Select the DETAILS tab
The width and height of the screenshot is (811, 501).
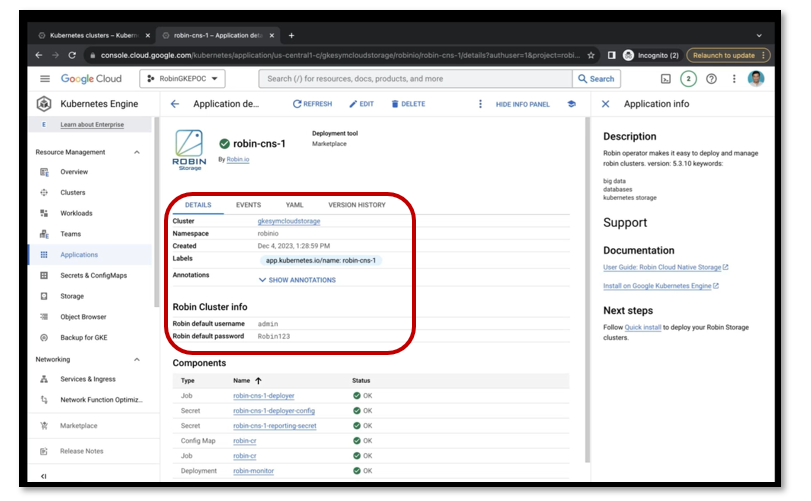[x=198, y=205]
